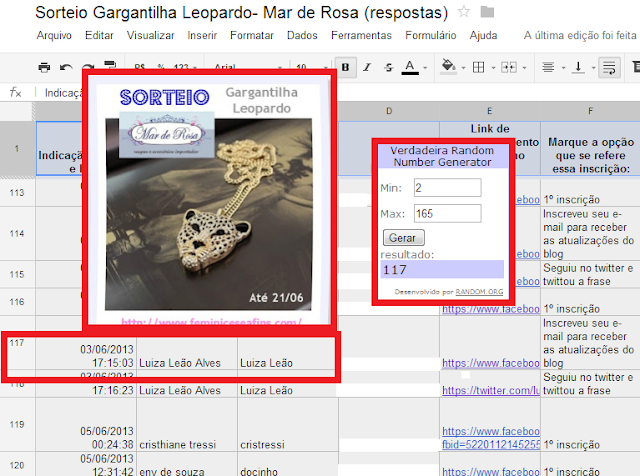
Task: Toggle strikethrough formatting
Action: click(389, 67)
